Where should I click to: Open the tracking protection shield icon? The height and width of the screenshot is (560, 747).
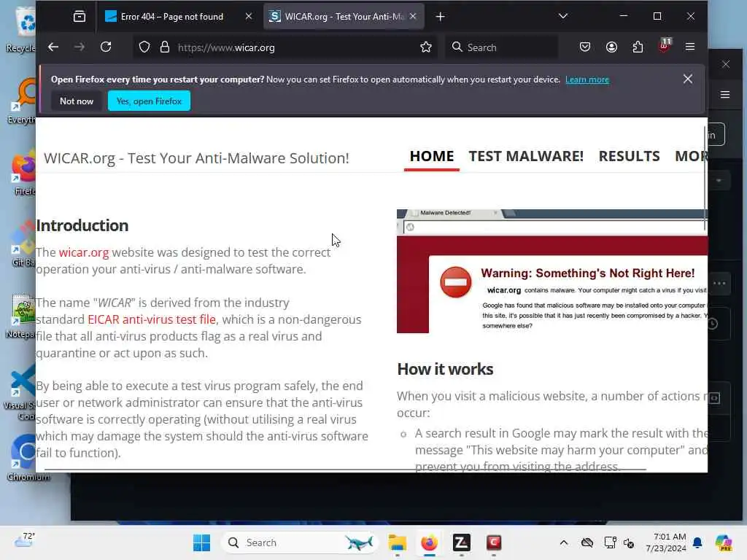pyautogui.click(x=144, y=47)
